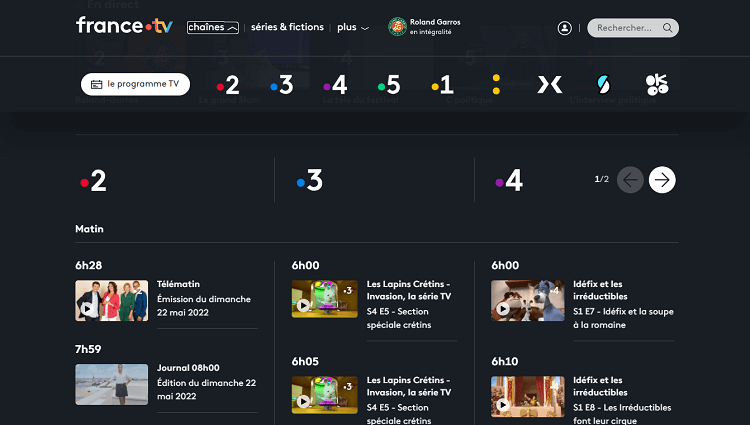
Task: Click the 6h28 time label
Action: tap(88, 265)
